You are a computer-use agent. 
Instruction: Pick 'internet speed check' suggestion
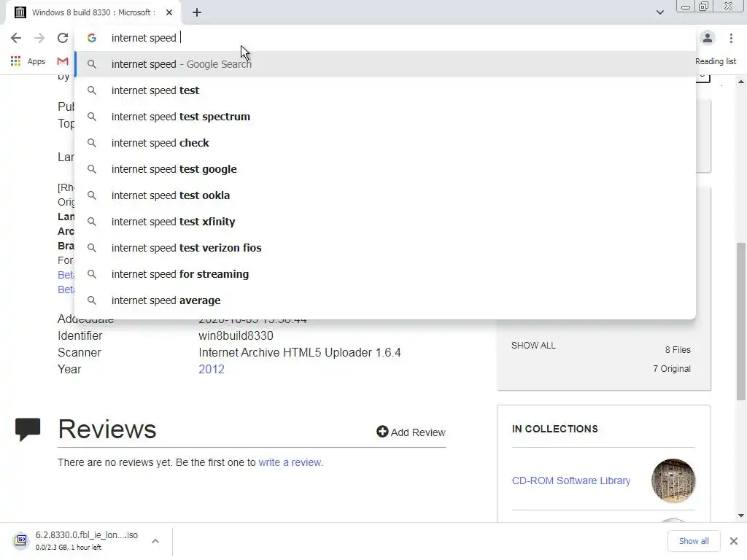point(385,143)
